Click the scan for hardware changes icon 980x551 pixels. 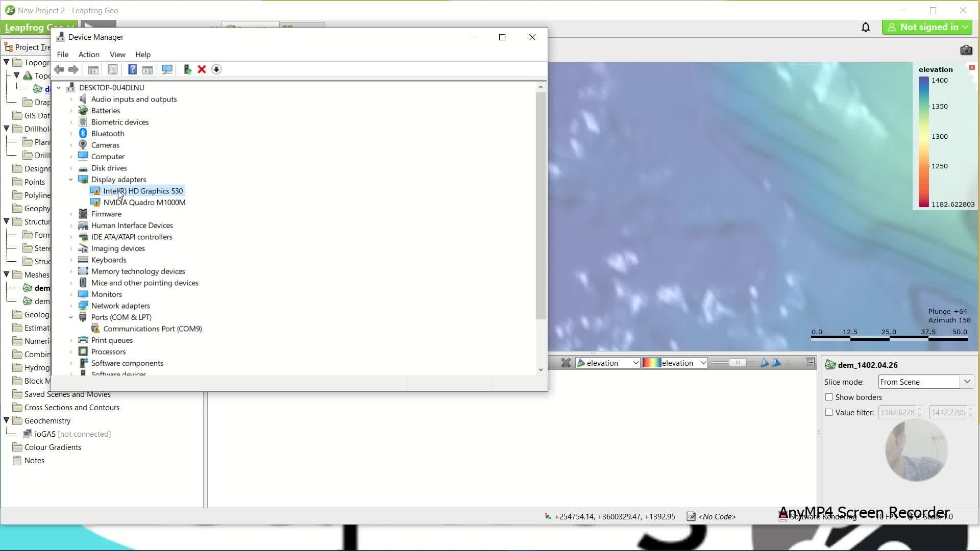[x=167, y=69]
